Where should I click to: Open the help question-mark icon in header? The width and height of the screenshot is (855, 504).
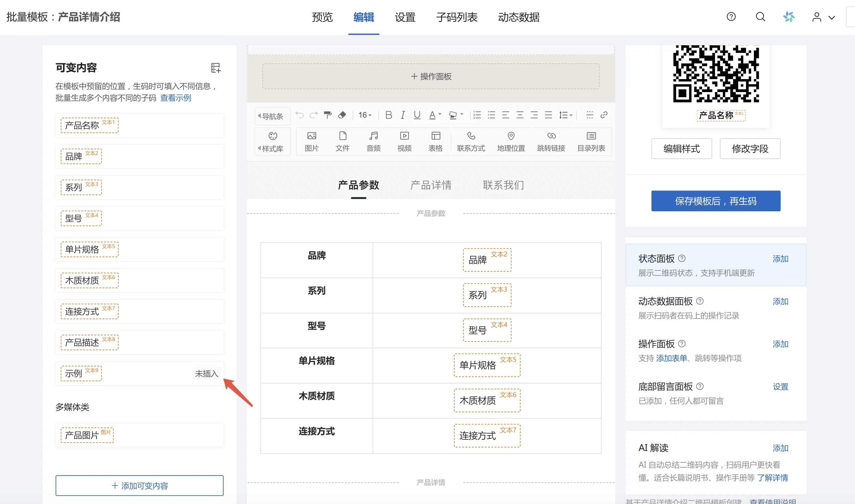coord(731,17)
